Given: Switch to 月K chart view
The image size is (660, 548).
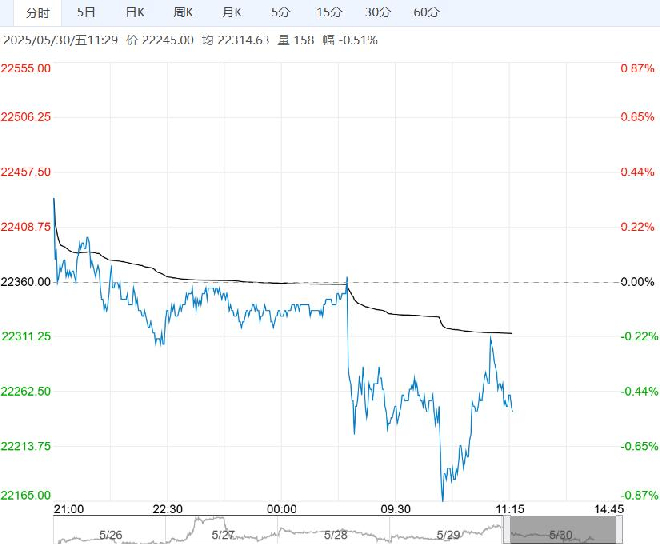Looking at the screenshot, I should pos(232,12).
